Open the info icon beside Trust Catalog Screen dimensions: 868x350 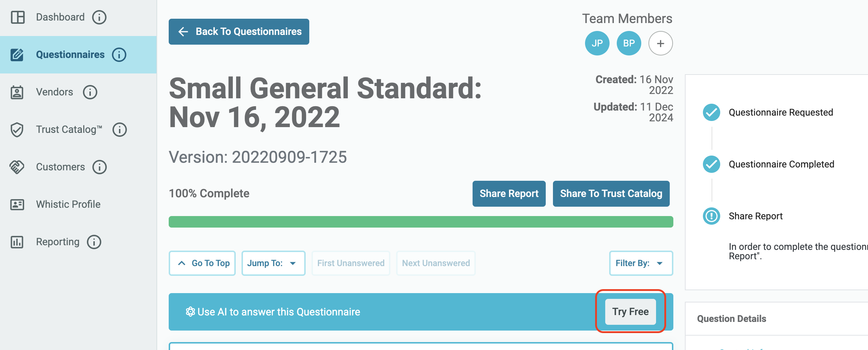point(120,130)
